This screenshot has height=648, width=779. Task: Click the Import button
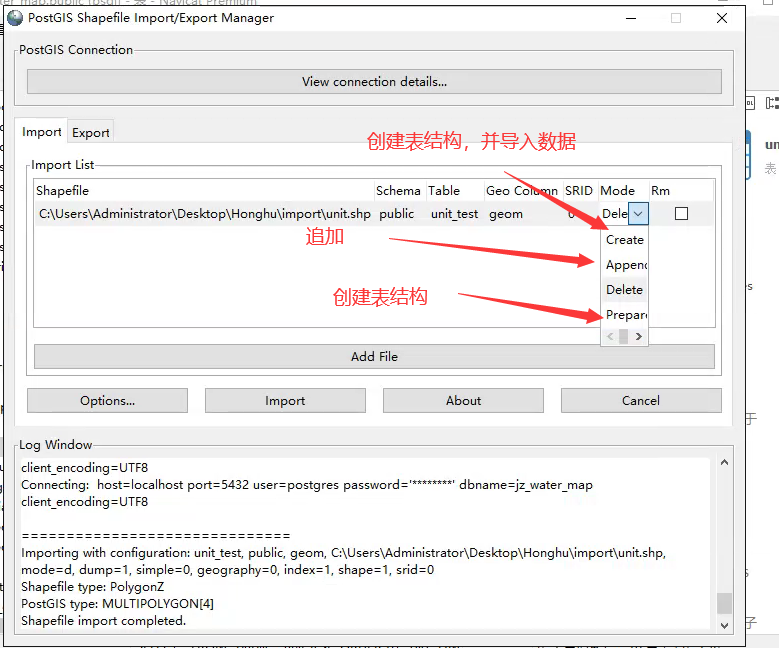285,401
